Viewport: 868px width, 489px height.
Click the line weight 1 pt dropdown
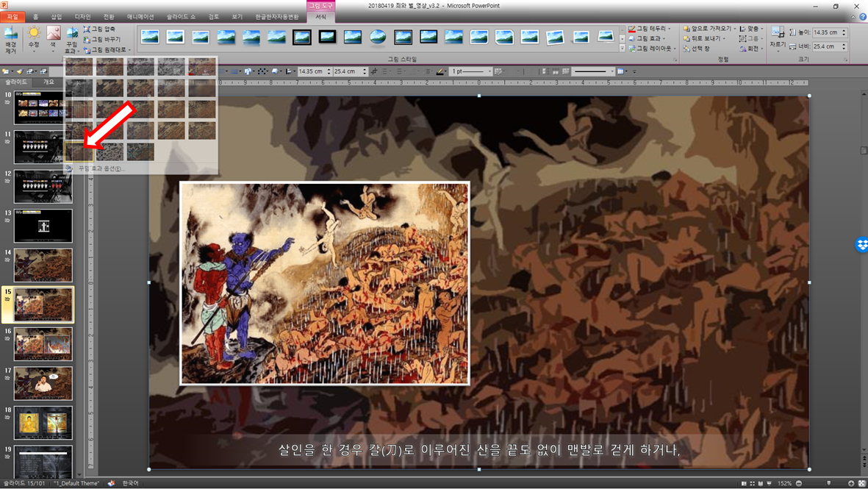point(470,71)
